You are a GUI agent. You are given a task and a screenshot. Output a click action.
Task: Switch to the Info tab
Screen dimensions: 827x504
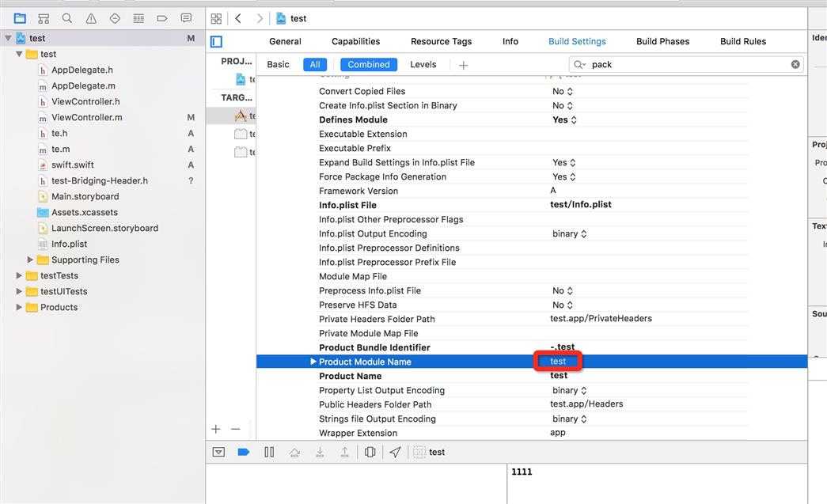[x=510, y=41]
